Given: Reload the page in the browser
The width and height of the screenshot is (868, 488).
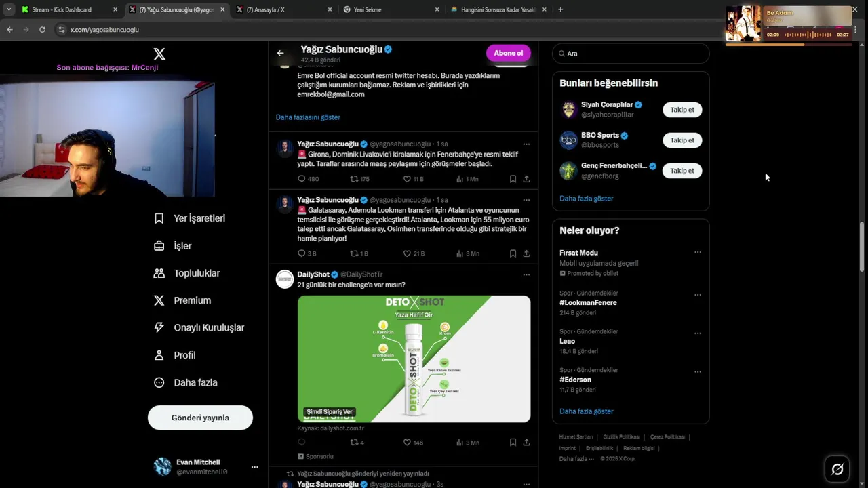Looking at the screenshot, I should (42, 30).
